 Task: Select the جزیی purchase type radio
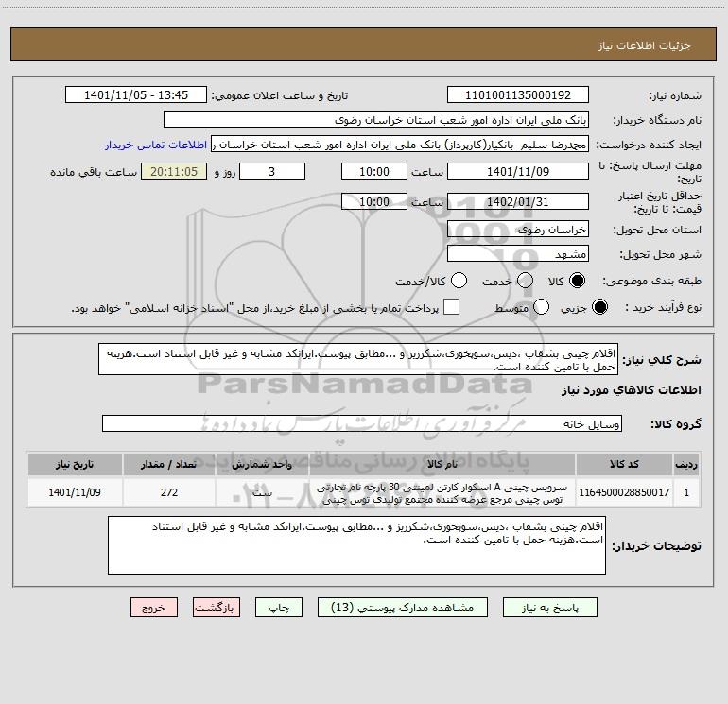[599, 307]
